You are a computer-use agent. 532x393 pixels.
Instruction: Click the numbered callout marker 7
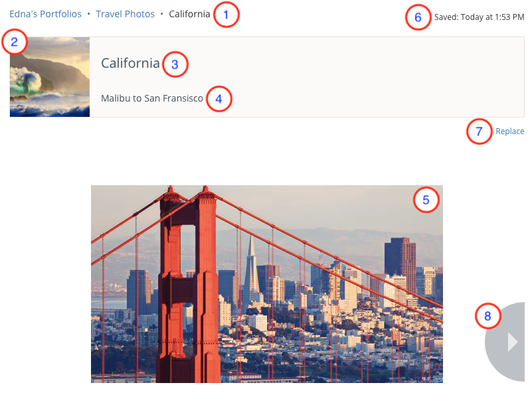pos(479,131)
